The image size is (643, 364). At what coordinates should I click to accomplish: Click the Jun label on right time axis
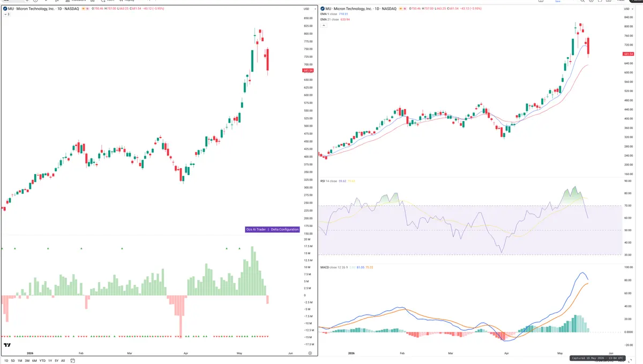[x=611, y=353]
